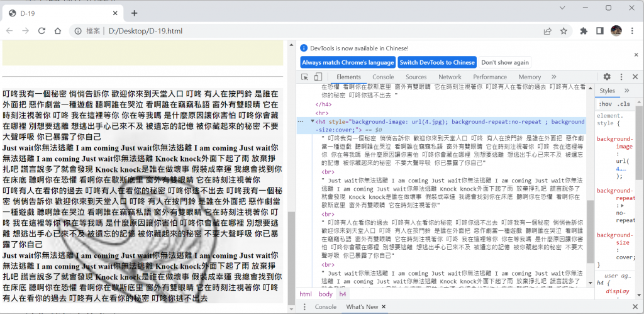Viewport: 644px width, 314px height.
Task: Show more Styles sidebar tabs
Action: (x=627, y=91)
